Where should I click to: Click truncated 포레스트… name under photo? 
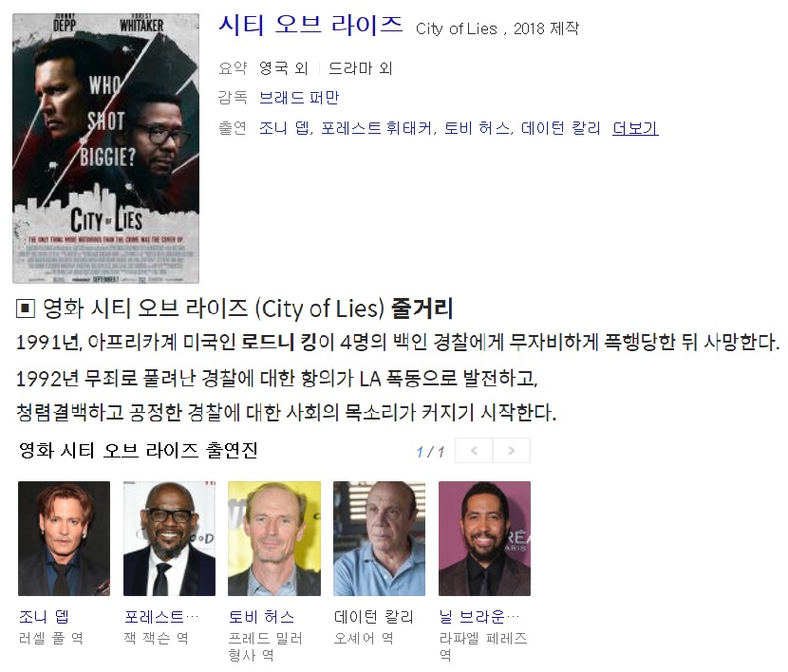pyautogui.click(x=161, y=616)
